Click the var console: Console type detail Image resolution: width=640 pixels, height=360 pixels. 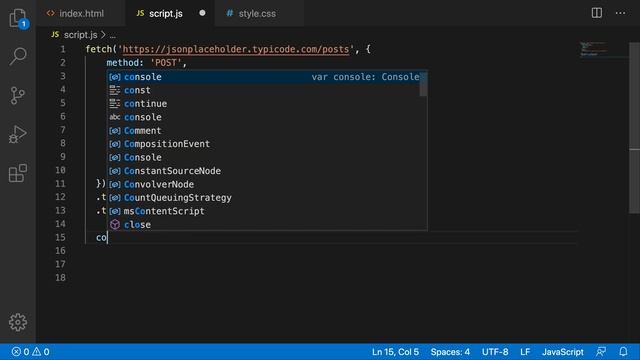pyautogui.click(x=365, y=77)
